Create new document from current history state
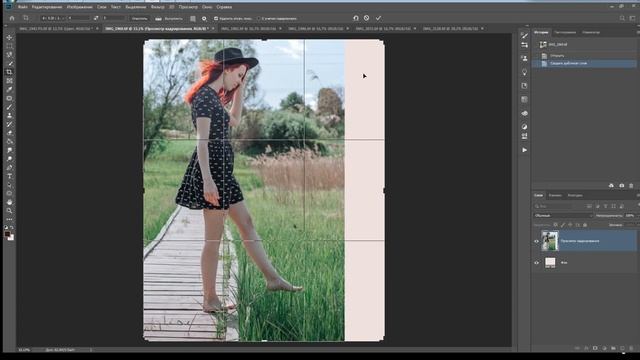This screenshot has height=360, width=640. pos(611,186)
